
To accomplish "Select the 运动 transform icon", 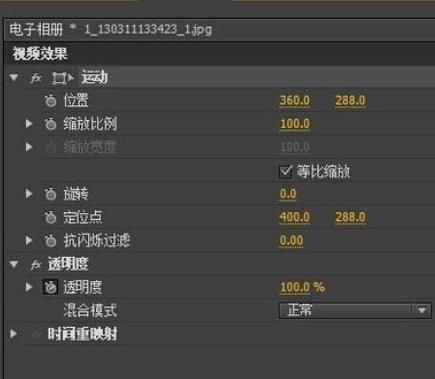I will [62, 78].
